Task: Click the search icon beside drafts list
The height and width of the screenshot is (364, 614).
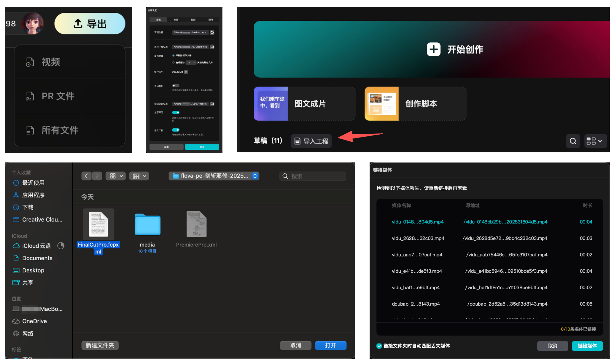Action: (573, 141)
